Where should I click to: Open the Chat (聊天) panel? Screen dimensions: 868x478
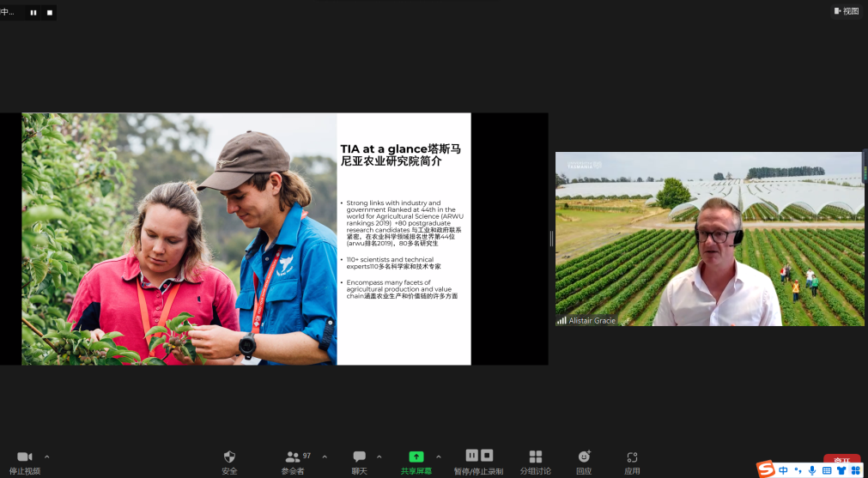tap(359, 457)
